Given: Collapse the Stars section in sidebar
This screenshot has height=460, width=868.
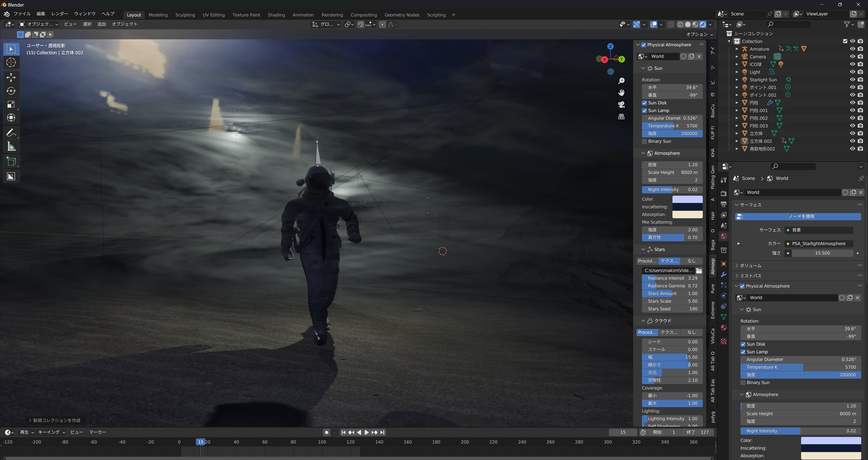Looking at the screenshot, I should pos(643,249).
